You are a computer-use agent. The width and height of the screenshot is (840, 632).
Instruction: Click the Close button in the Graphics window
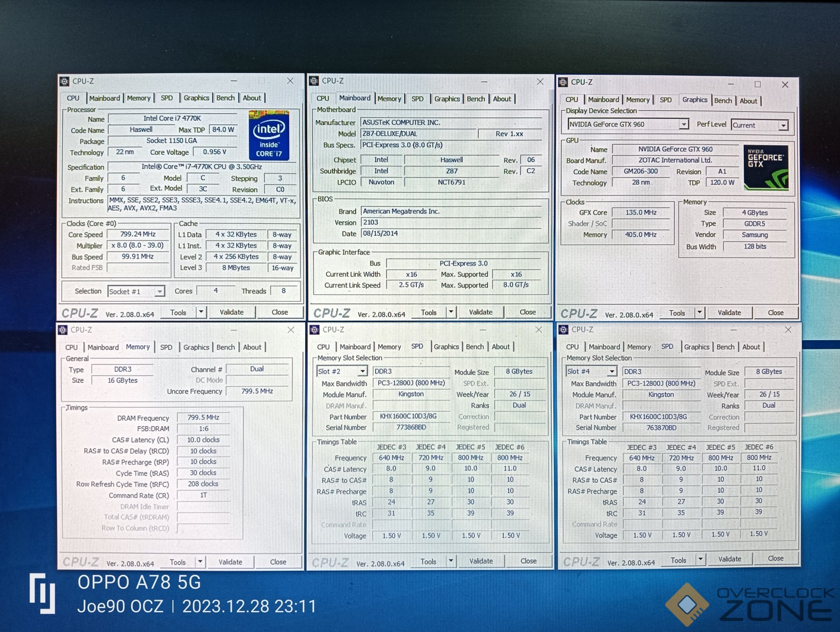(x=776, y=312)
